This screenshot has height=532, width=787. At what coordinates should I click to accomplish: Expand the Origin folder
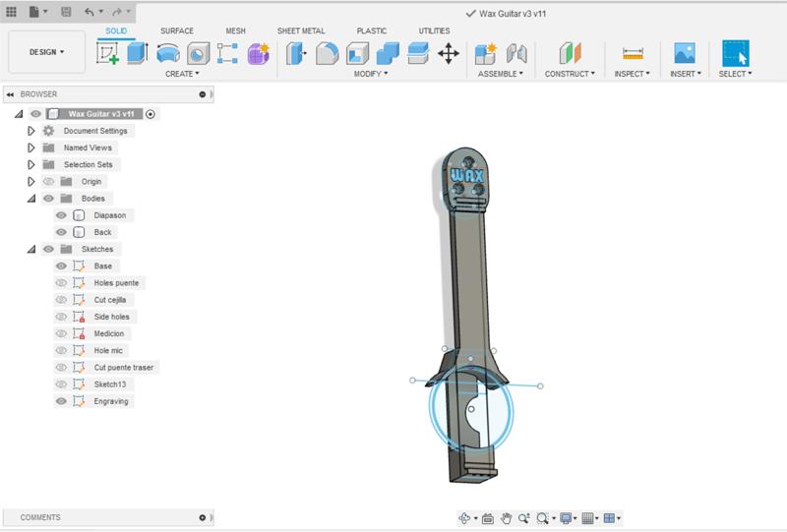coord(31,181)
